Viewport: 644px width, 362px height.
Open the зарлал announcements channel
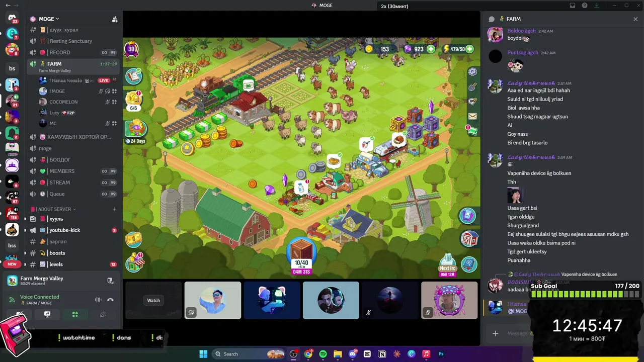coord(73,242)
